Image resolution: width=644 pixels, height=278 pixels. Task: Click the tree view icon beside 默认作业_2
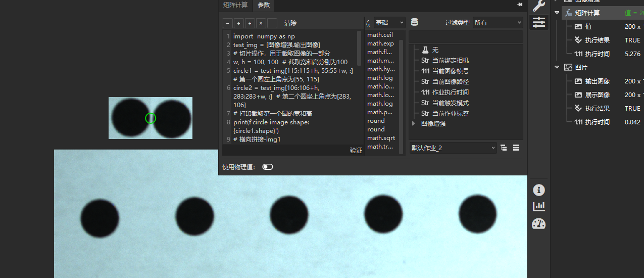(x=504, y=148)
